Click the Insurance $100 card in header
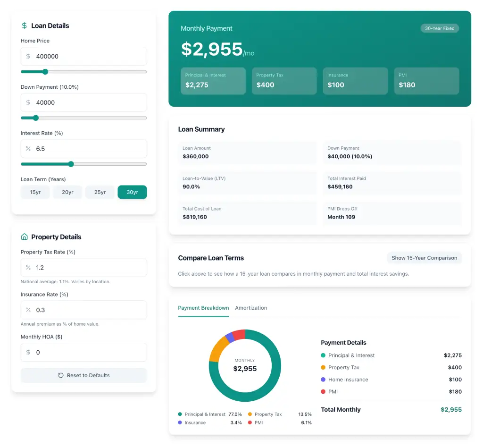The image size is (483, 448). 356,81
